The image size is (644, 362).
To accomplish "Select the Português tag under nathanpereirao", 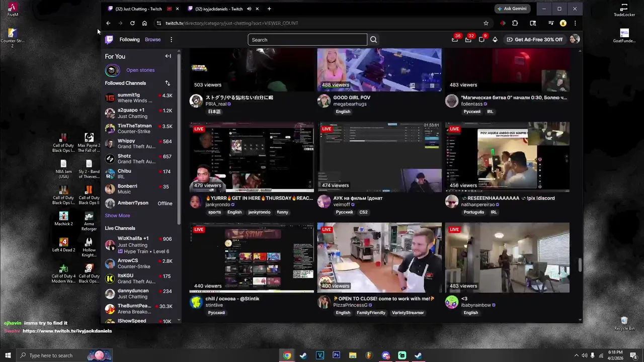I will (x=473, y=212).
